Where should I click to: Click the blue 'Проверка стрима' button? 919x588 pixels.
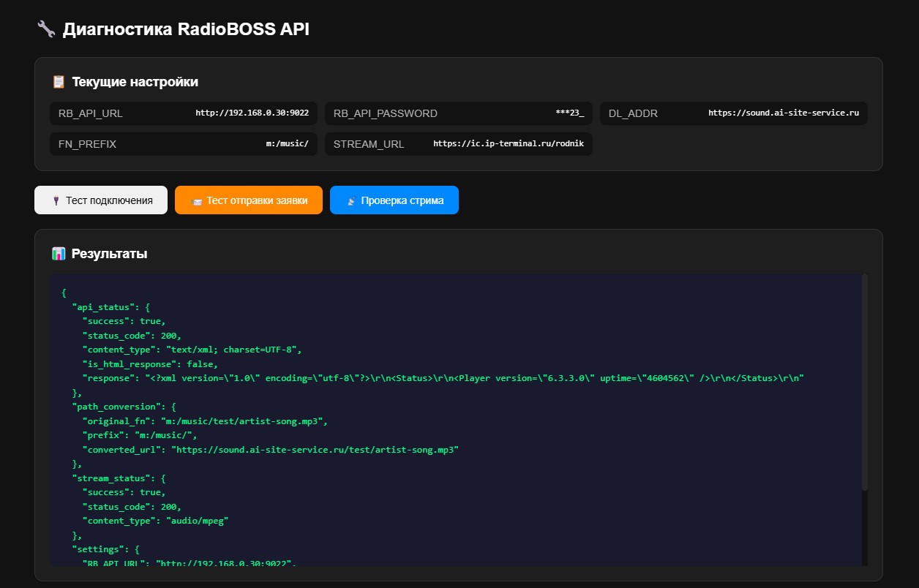394,200
